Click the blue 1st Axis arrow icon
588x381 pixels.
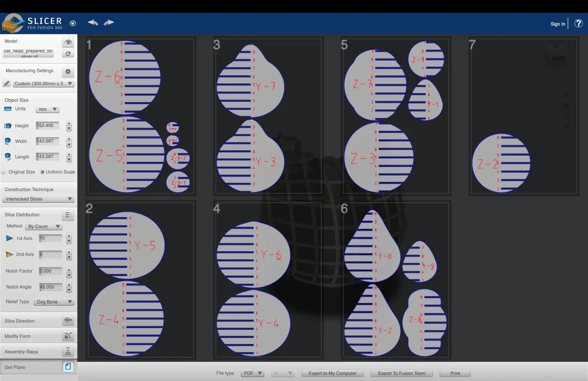pyautogui.click(x=9, y=238)
